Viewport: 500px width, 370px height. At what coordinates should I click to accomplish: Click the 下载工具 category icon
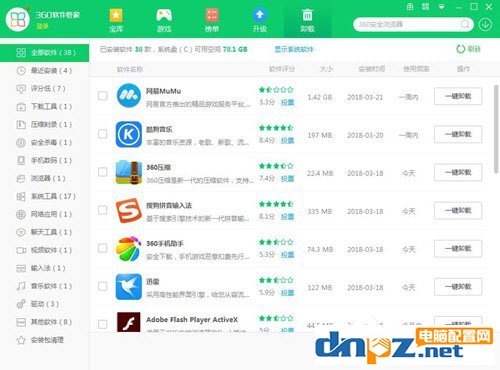click(21, 107)
